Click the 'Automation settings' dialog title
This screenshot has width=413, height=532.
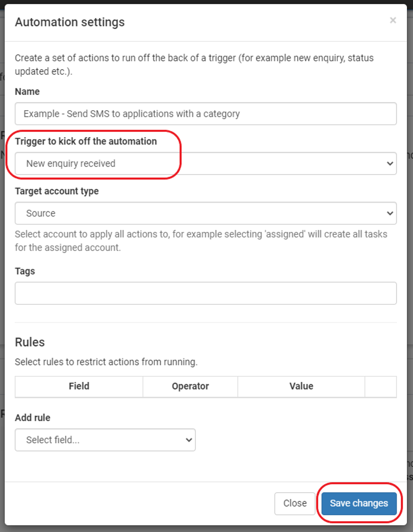coord(70,22)
